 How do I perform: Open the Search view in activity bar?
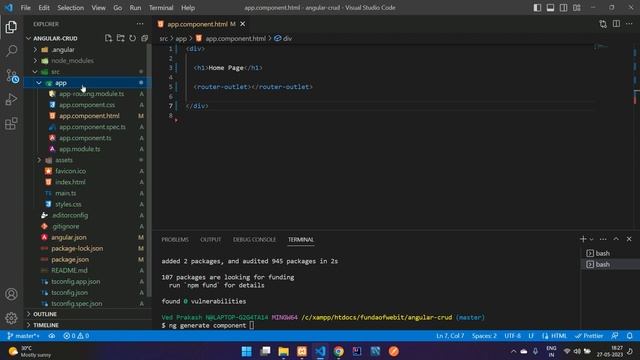(x=11, y=51)
